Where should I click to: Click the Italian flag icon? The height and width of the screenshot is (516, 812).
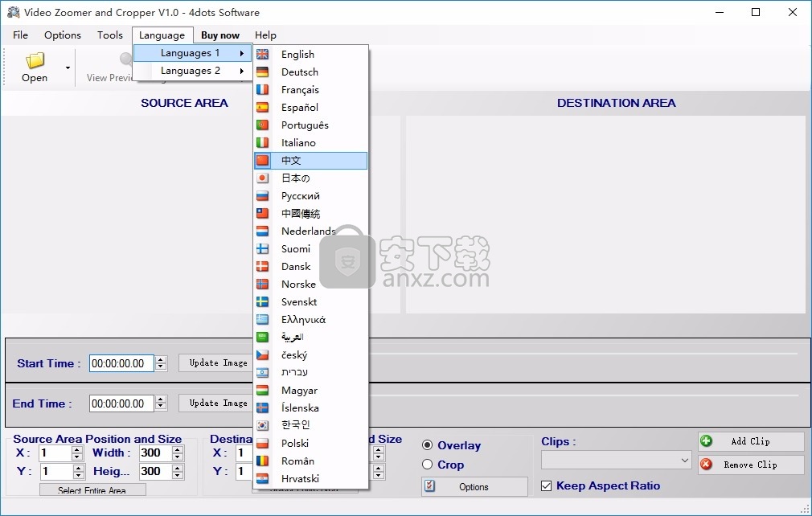pyautogui.click(x=263, y=142)
